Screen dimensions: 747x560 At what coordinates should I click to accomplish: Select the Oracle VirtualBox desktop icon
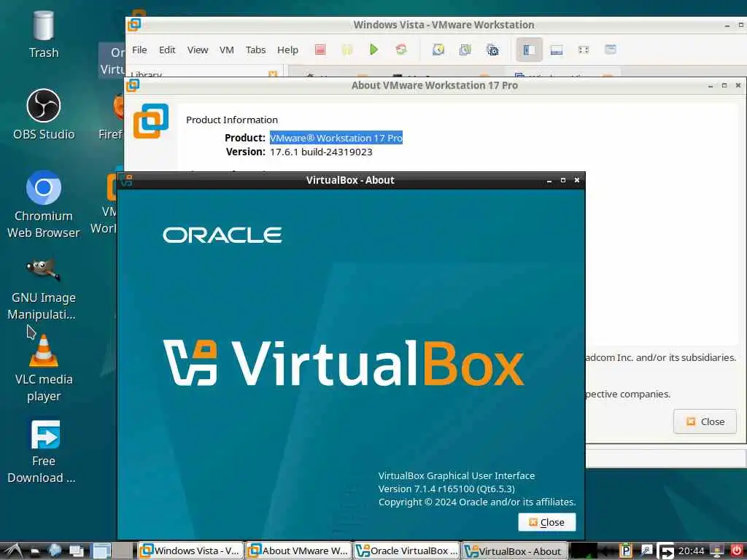tap(112, 61)
